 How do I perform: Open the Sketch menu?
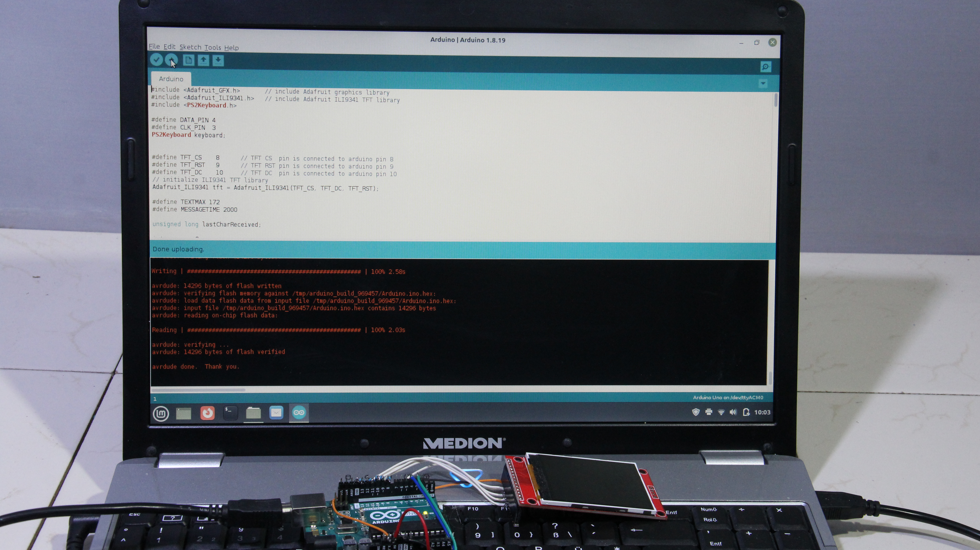pos(190,47)
